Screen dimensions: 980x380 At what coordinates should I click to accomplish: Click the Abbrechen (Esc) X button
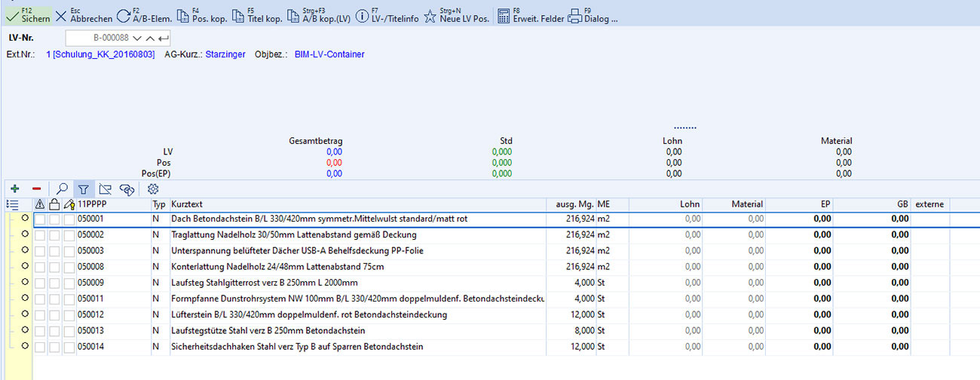pos(84,16)
